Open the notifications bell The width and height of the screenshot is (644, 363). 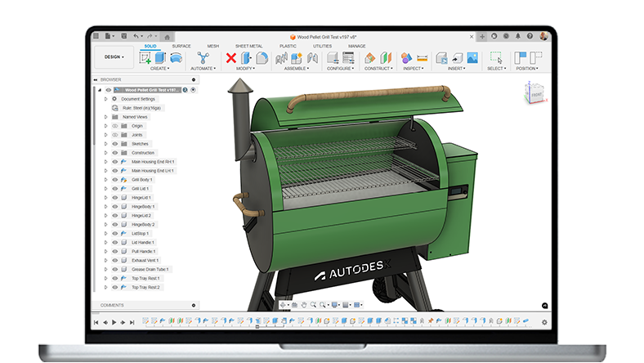[518, 36]
